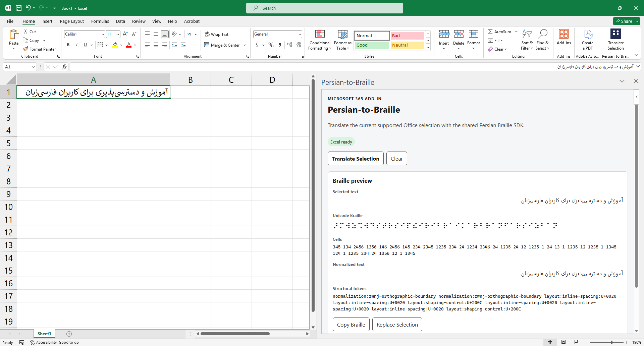Toggle align text left
This screenshot has width=644, height=346.
(147, 45)
